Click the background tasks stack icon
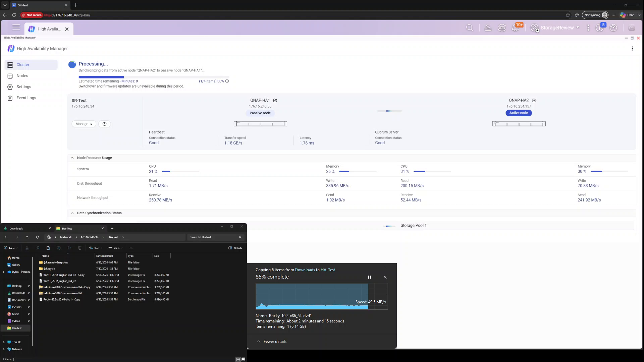Screen dimensions: 644x362 click(x=488, y=28)
